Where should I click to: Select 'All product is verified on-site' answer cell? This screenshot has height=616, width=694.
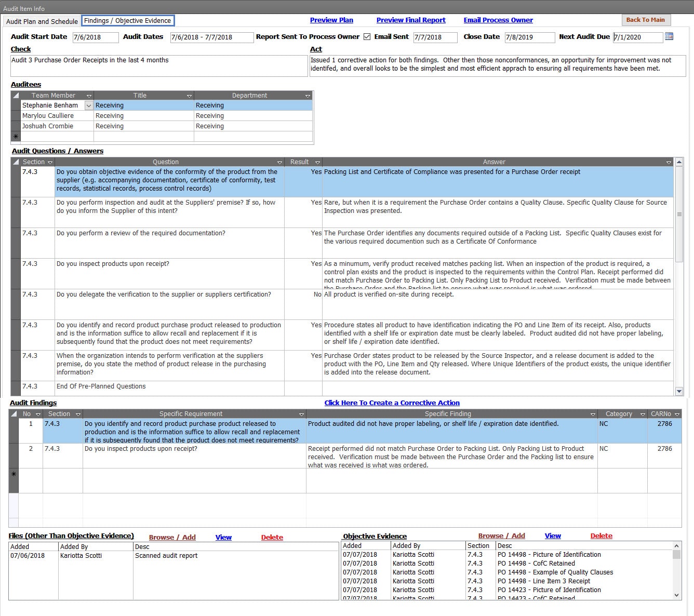coord(498,304)
